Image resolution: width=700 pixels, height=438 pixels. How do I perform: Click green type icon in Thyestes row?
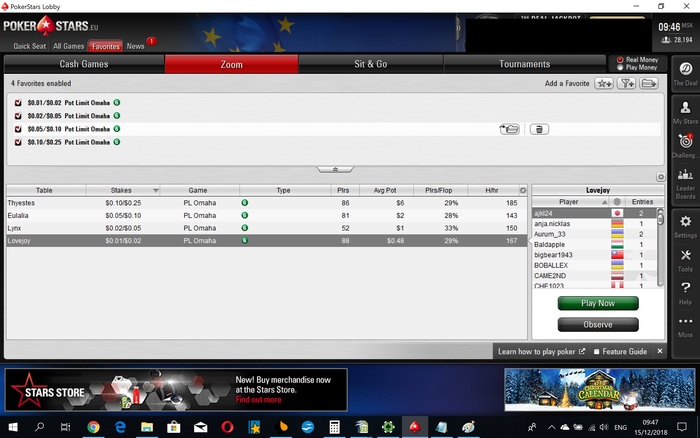[245, 203]
